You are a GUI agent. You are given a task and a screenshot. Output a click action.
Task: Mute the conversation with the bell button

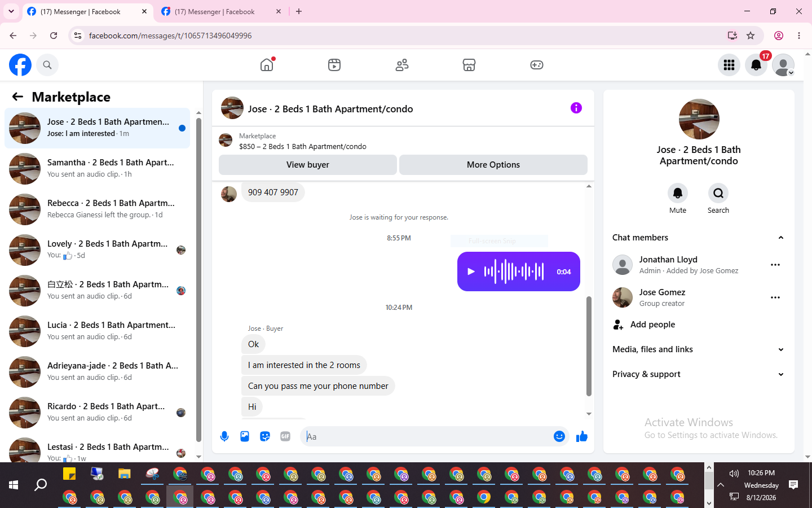pyautogui.click(x=678, y=193)
